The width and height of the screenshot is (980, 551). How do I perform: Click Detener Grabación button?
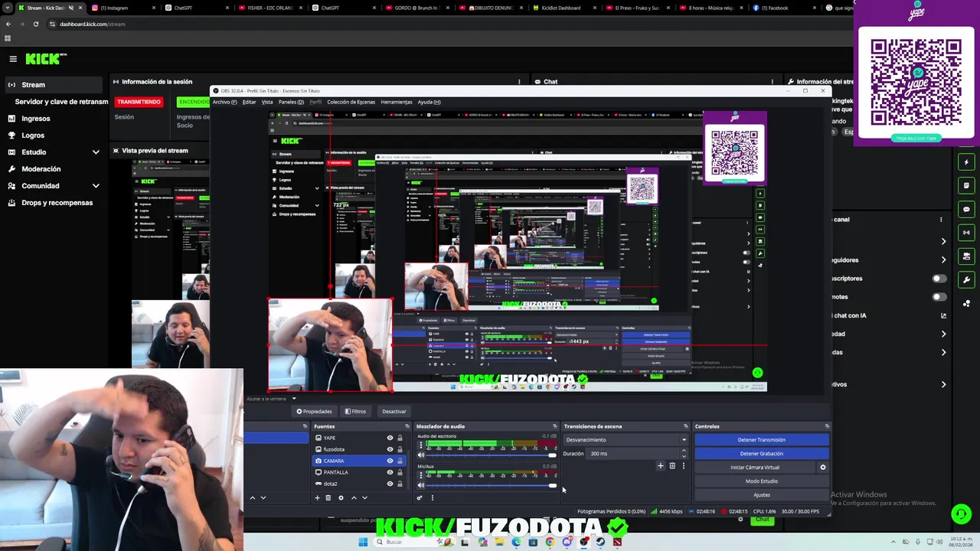(x=761, y=454)
